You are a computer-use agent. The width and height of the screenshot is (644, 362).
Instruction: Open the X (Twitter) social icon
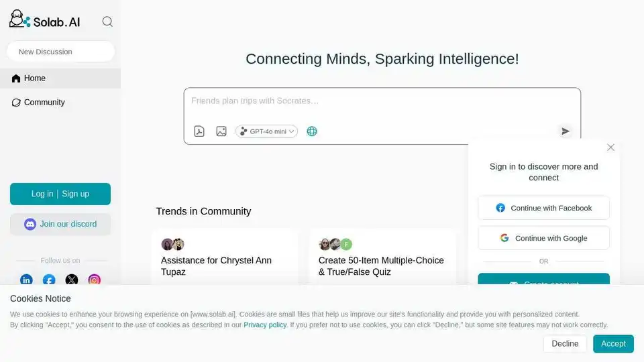point(72,280)
